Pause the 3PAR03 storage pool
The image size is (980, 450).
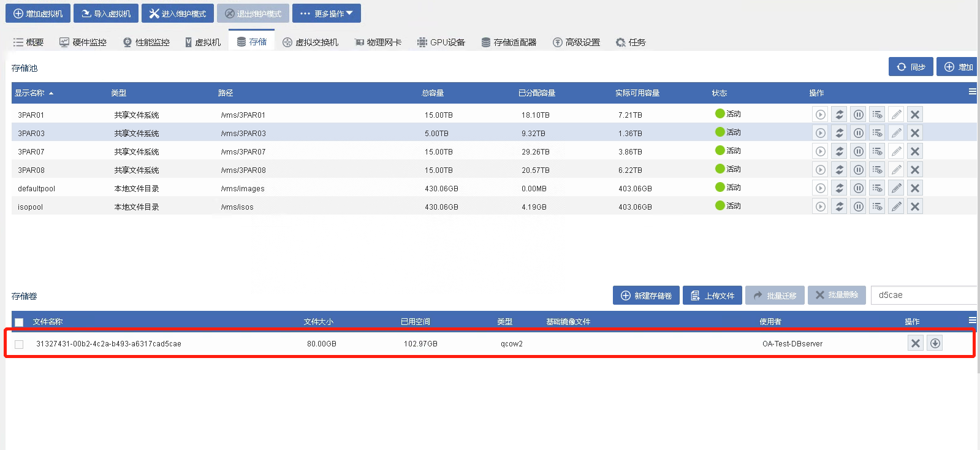pyautogui.click(x=859, y=133)
